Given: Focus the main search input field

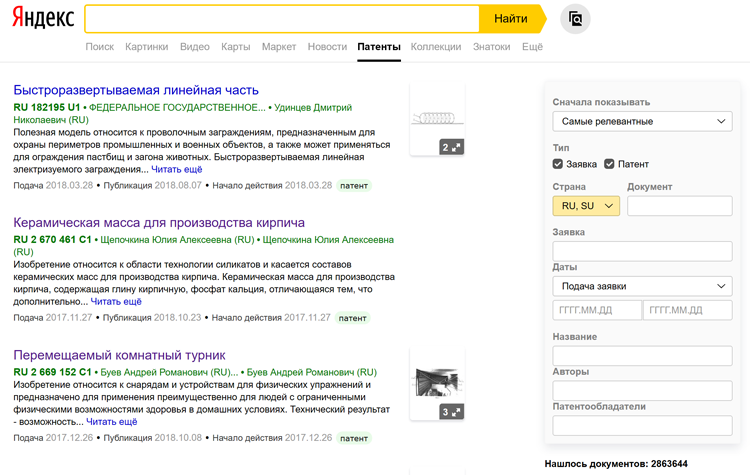Looking at the screenshot, I should 282,19.
